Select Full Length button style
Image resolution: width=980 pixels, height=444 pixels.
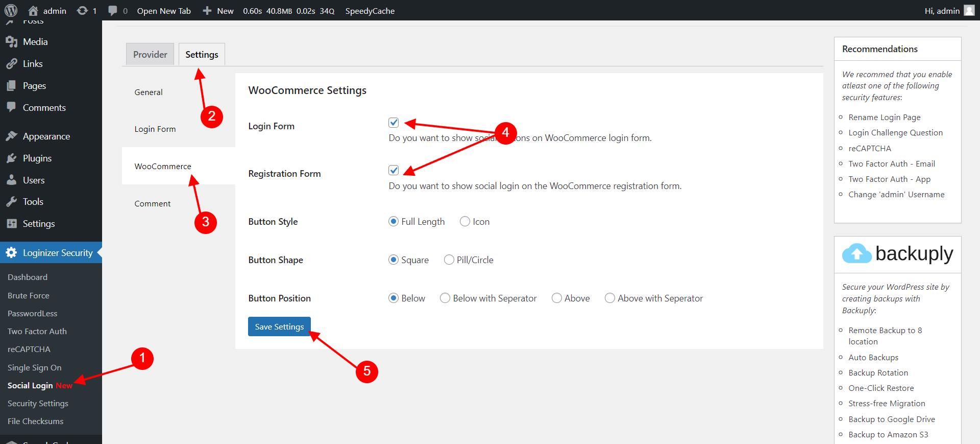tap(394, 221)
